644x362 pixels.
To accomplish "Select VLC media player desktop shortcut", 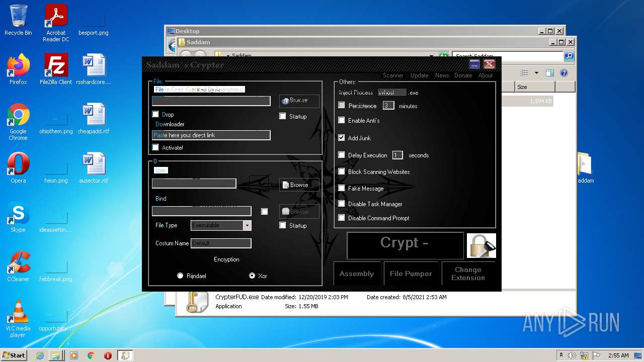I will 18,319.
